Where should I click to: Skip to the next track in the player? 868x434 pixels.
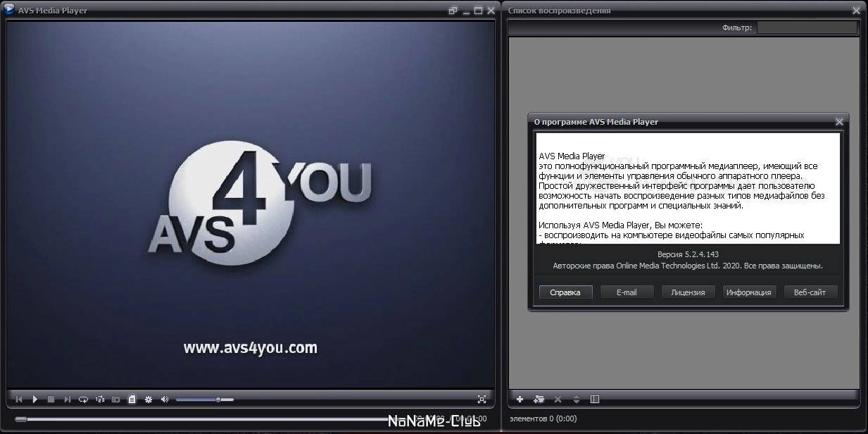(x=68, y=399)
